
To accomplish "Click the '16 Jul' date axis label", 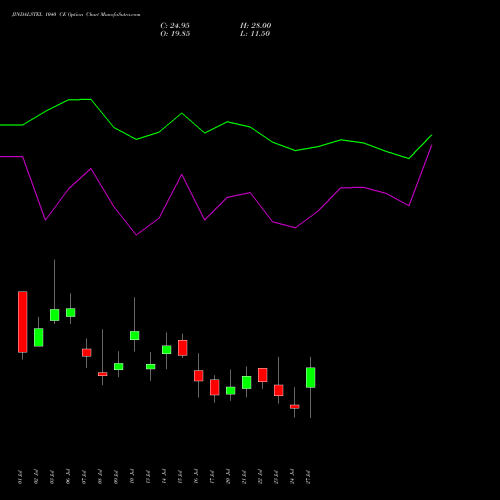I will tap(196, 477).
